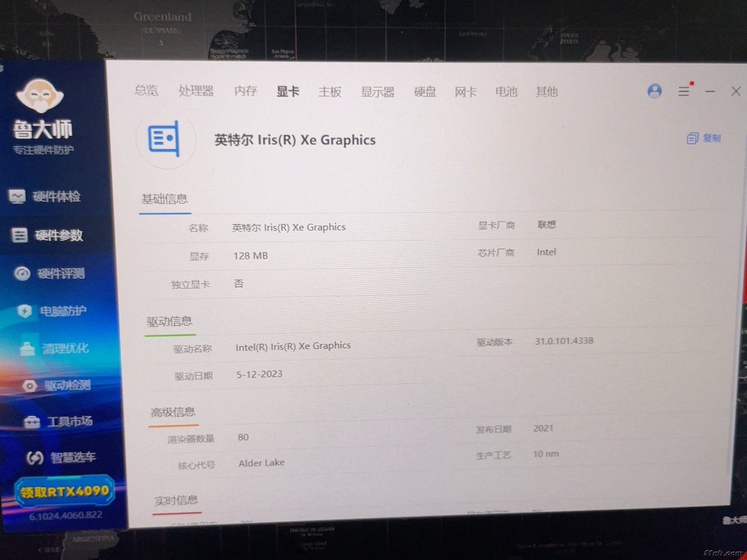747x560 pixels.
Task: Click the 基础信息 section heading
Action: point(164,199)
